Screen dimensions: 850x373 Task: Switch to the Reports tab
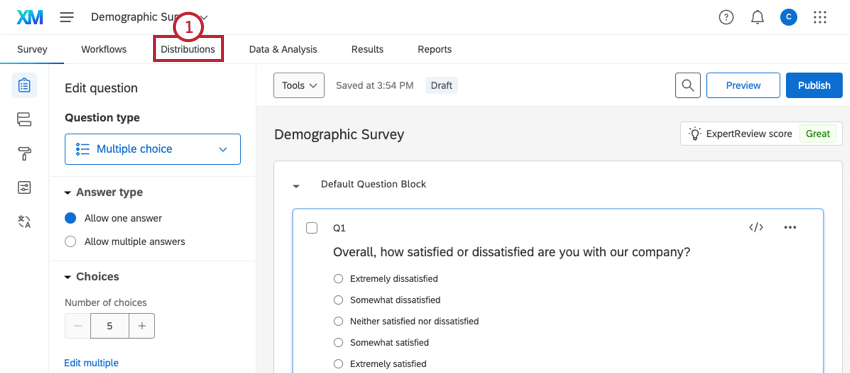(434, 49)
